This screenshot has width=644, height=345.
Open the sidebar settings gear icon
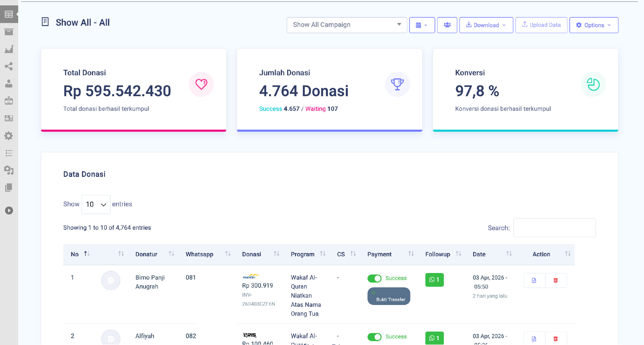point(9,136)
